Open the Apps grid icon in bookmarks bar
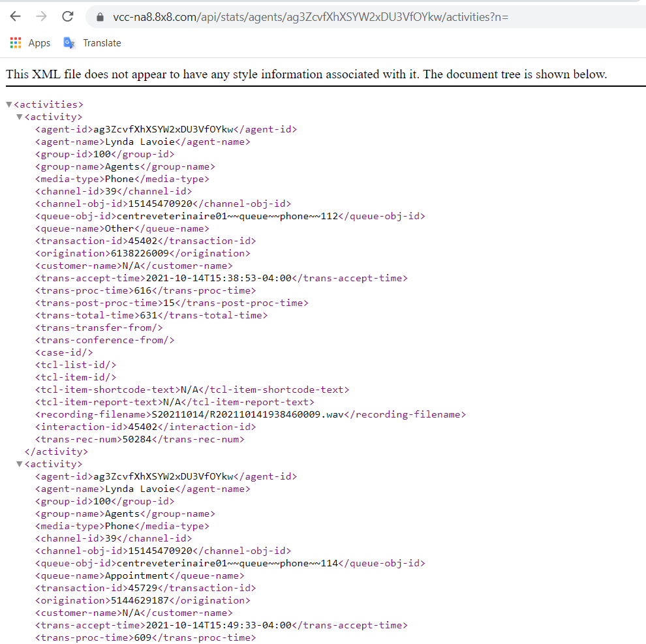 (x=16, y=43)
